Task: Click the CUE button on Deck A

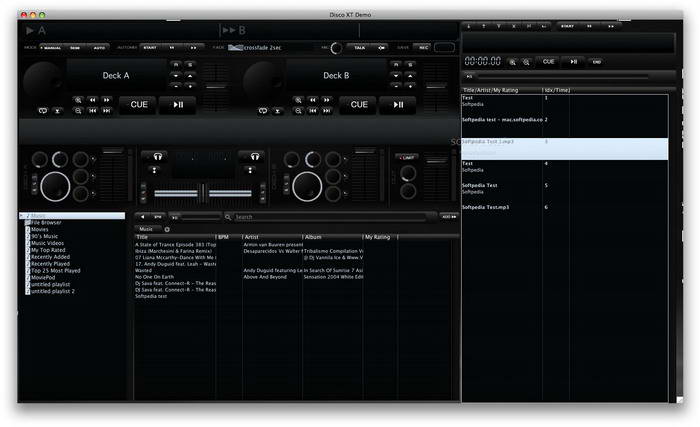Action: 137,104
